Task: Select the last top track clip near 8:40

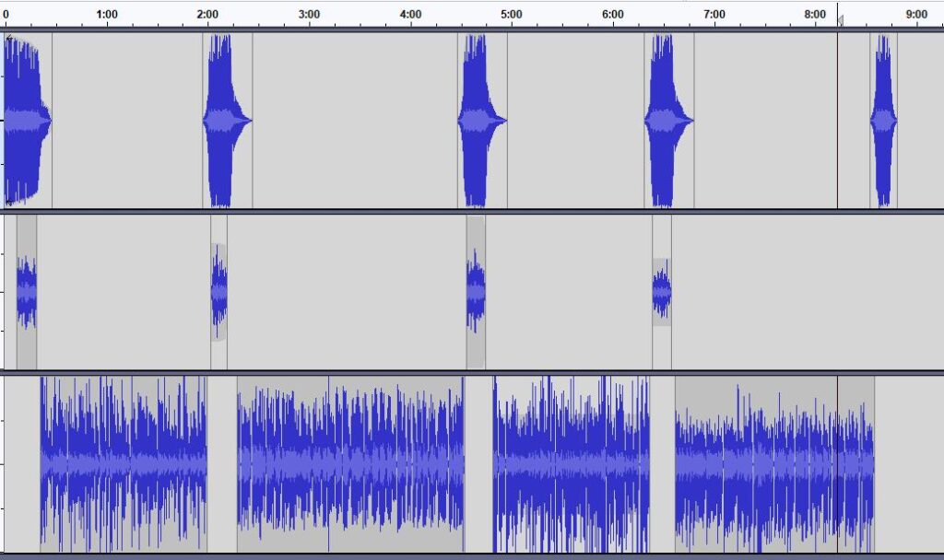Action: [x=883, y=120]
